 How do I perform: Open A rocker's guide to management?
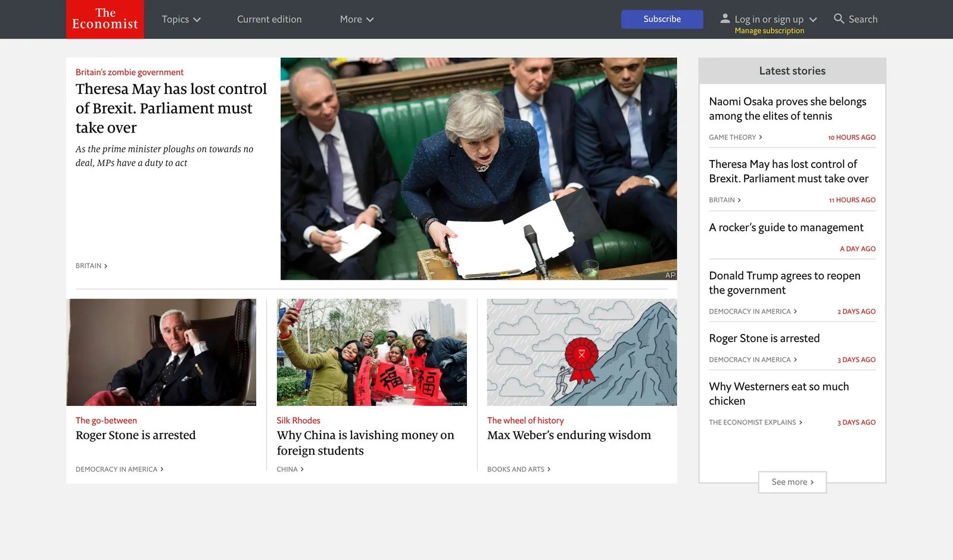pyautogui.click(x=786, y=227)
